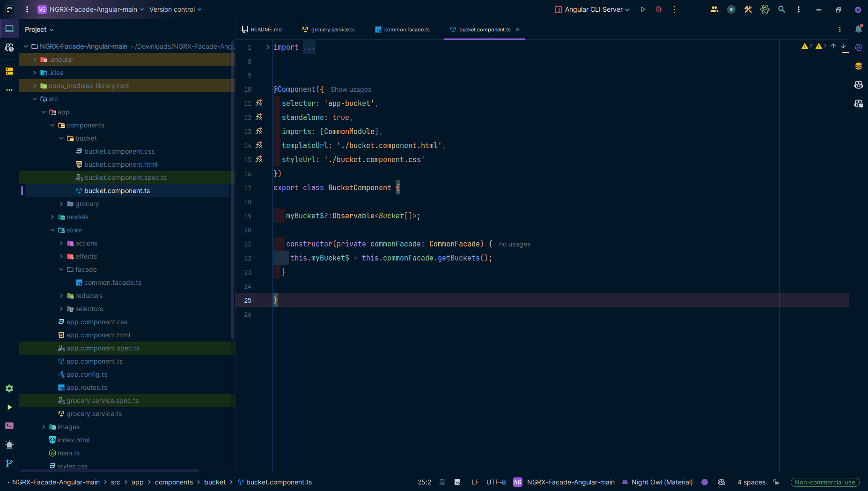Screen dimensions: 868x491
Task: Change the 4 spaces indent setting
Action: [751, 482]
